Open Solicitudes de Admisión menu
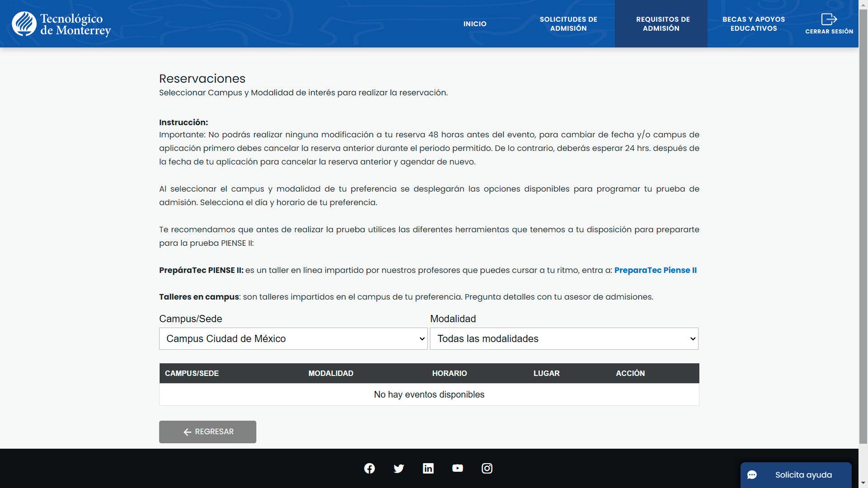The image size is (868, 488). tap(568, 24)
